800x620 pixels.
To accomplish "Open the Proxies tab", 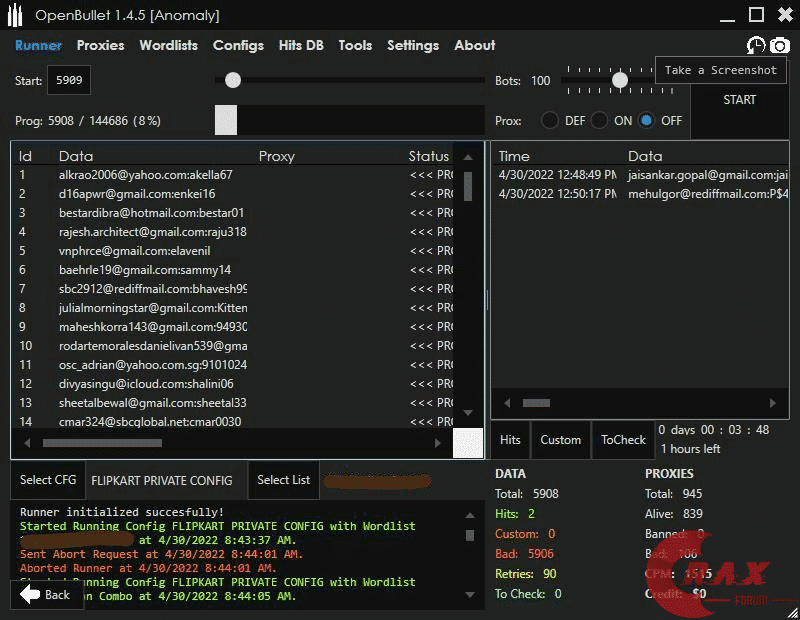I will 100,45.
